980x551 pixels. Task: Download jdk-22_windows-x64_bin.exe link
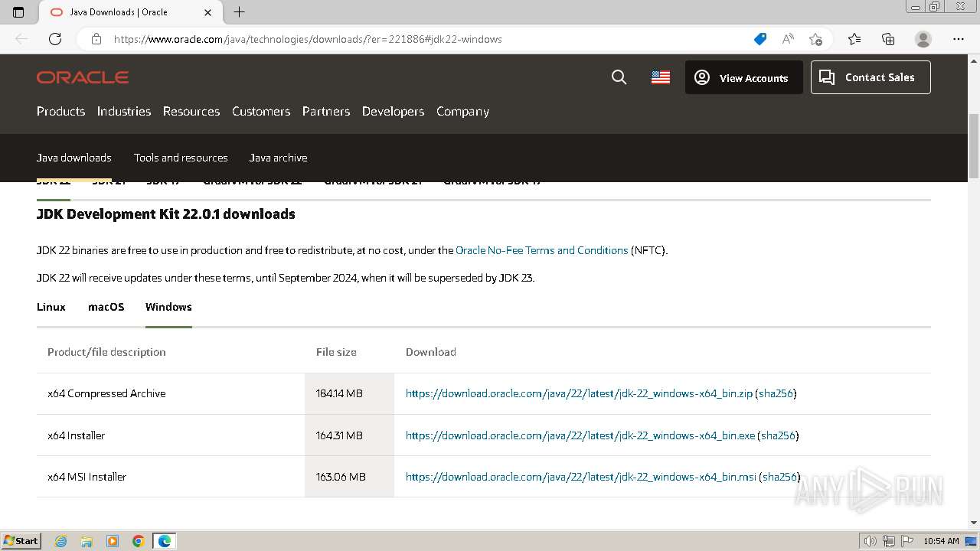coord(580,435)
